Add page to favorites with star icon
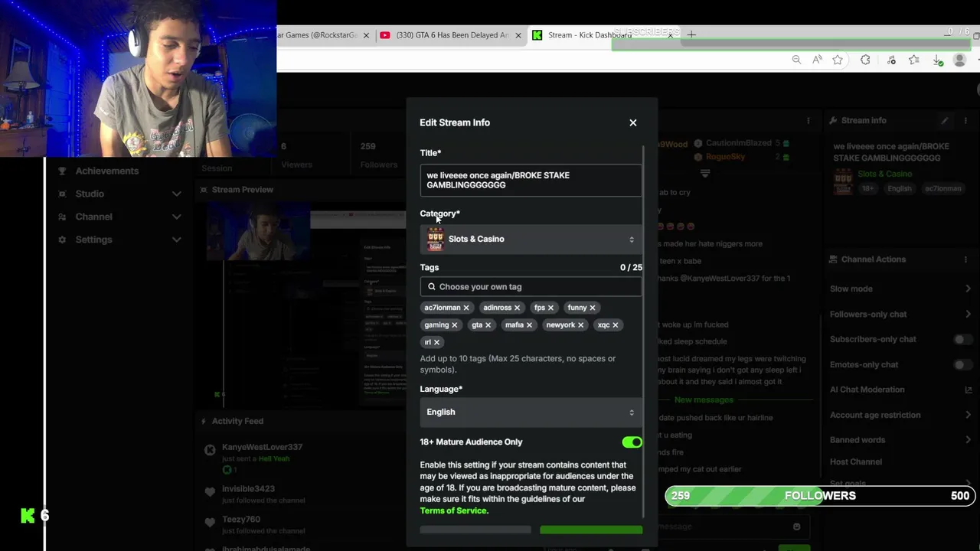The height and width of the screenshot is (551, 980). tap(838, 60)
